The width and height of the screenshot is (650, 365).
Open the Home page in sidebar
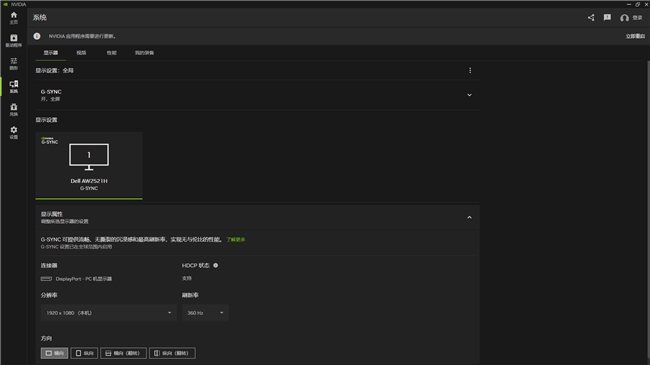point(14,17)
